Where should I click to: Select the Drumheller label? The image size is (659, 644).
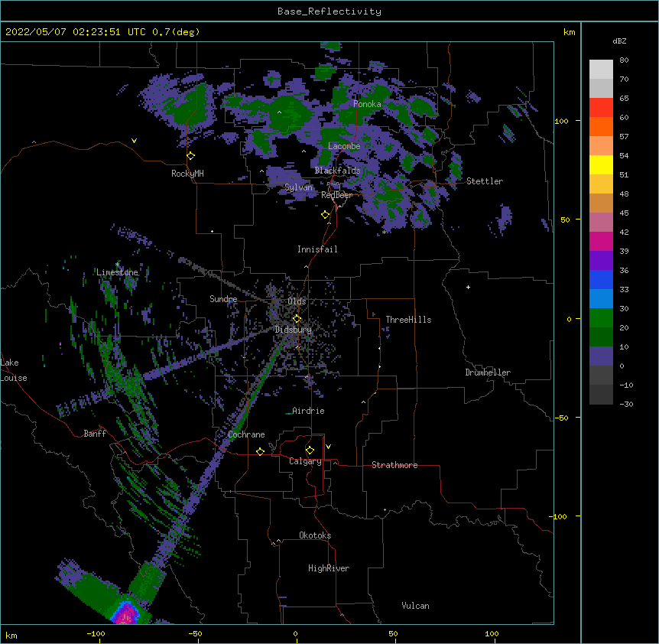click(488, 372)
